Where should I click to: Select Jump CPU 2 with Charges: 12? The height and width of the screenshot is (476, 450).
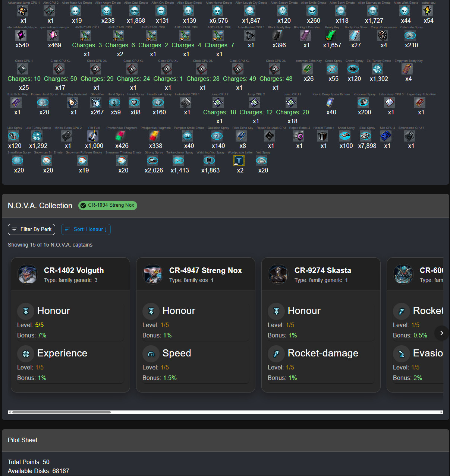255,103
